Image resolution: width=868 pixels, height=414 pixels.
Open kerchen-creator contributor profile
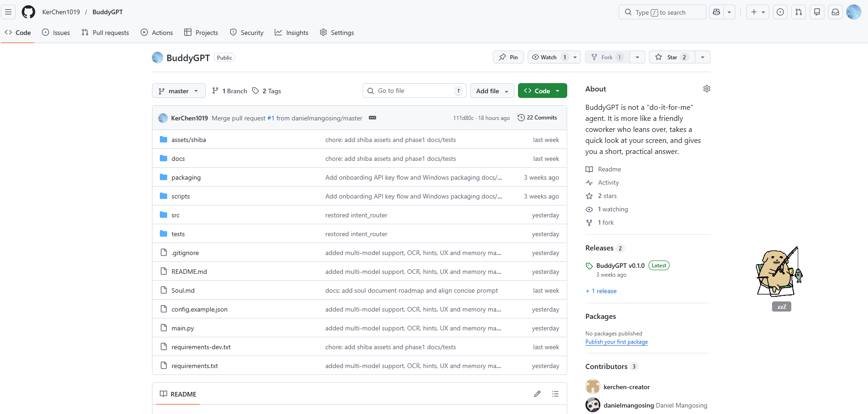point(627,387)
